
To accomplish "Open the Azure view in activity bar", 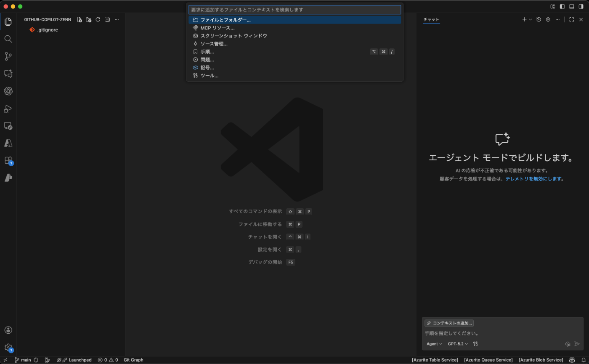I will (8, 143).
